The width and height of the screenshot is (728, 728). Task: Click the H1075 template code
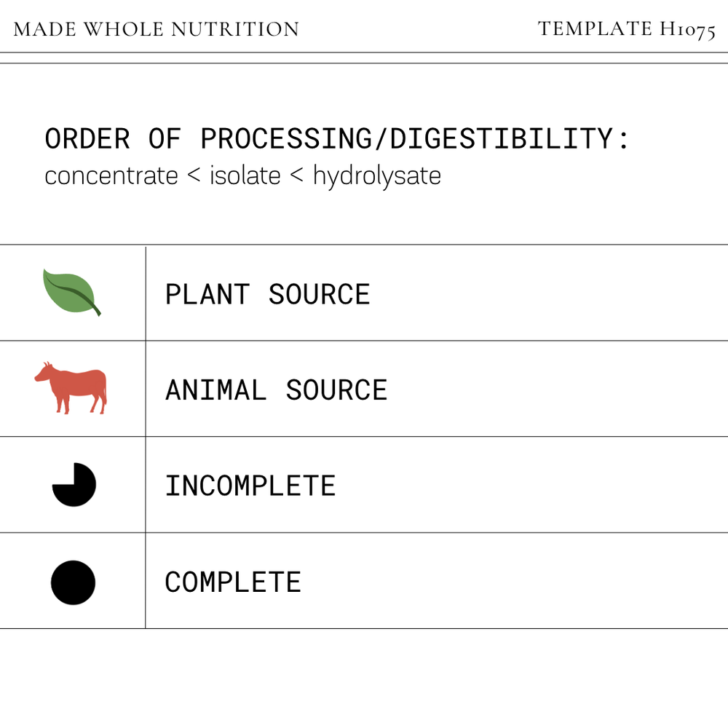point(688,30)
